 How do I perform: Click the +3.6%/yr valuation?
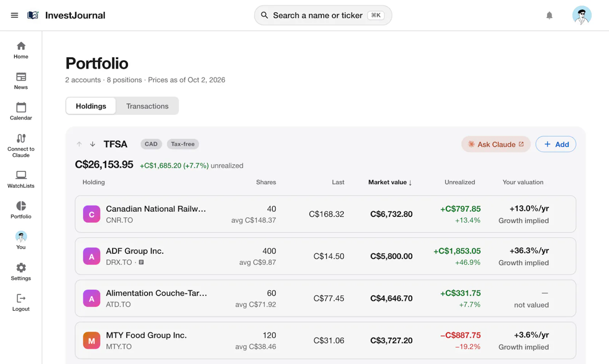pyautogui.click(x=531, y=335)
